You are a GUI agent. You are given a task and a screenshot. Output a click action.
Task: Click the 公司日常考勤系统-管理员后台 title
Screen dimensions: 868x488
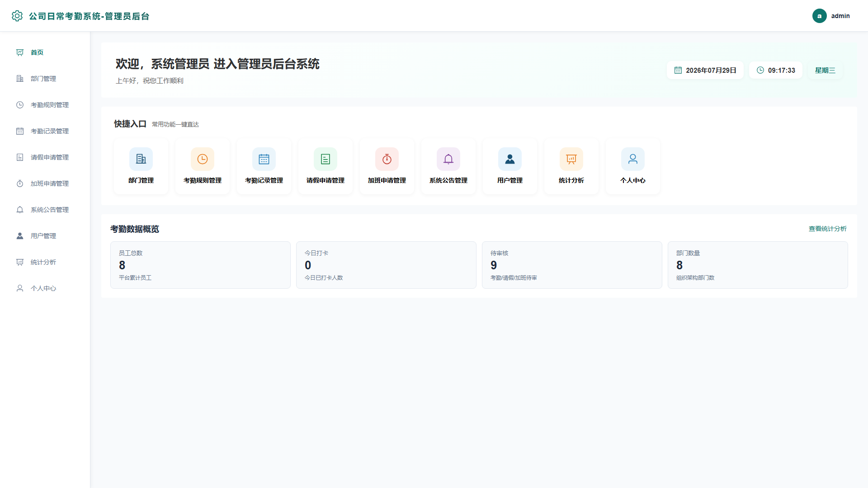click(x=89, y=16)
